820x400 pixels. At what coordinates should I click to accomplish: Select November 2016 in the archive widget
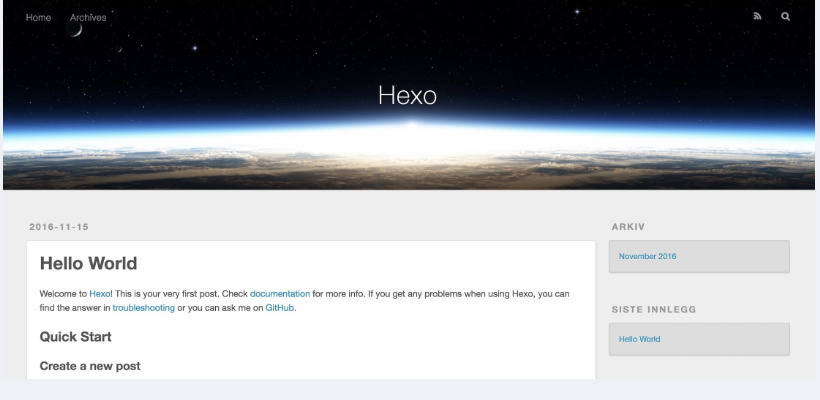pyautogui.click(x=647, y=256)
